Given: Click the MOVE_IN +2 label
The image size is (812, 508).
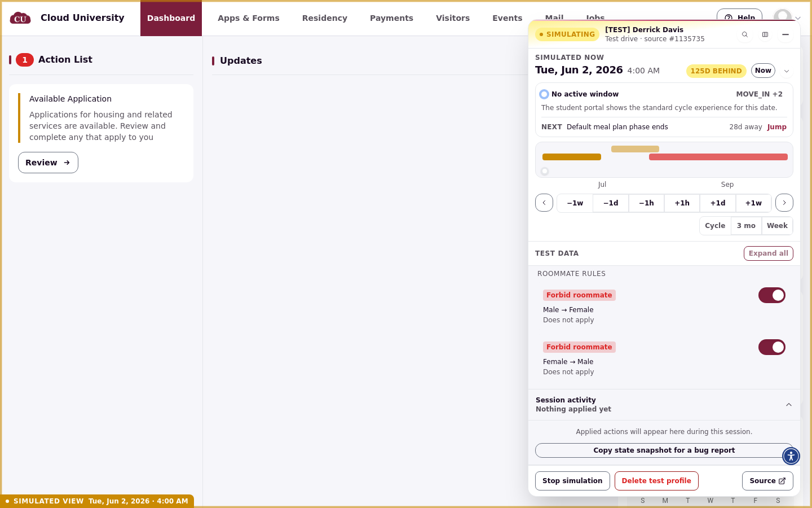Looking at the screenshot, I should [x=759, y=94].
